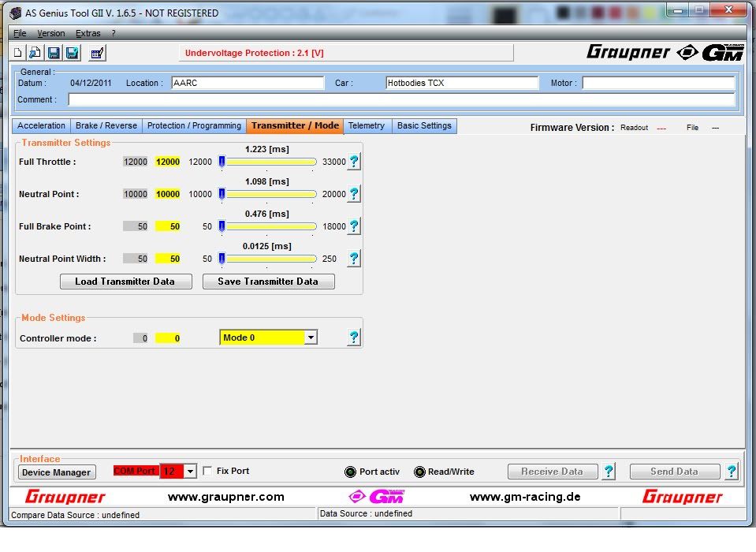Screen dimensions: 756x552
Task: Open help for Controller mode
Action: pyautogui.click(x=354, y=338)
